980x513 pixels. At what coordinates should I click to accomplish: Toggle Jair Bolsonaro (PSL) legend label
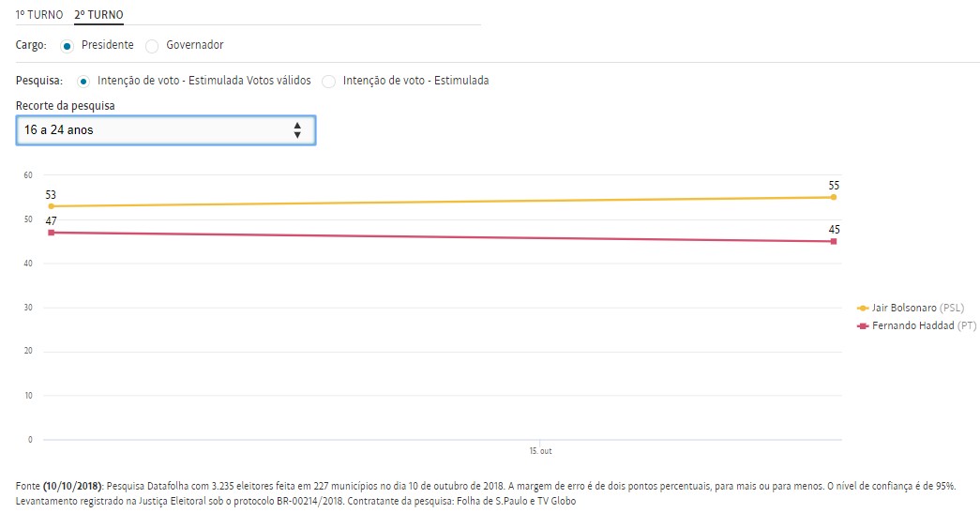tap(918, 308)
